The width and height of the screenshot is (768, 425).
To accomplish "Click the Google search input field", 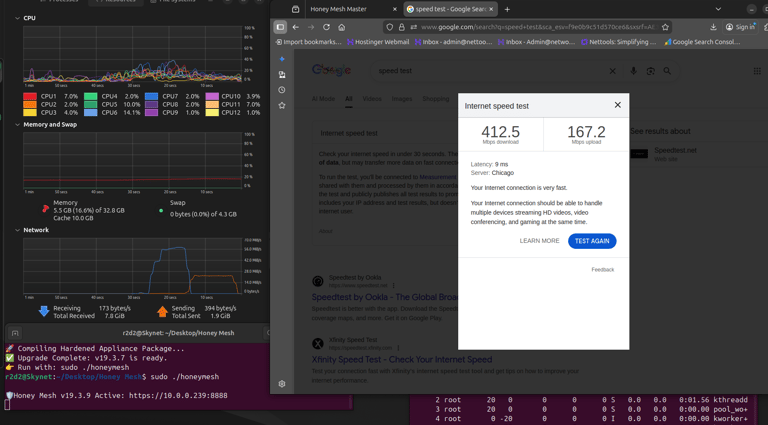I will [x=490, y=71].
